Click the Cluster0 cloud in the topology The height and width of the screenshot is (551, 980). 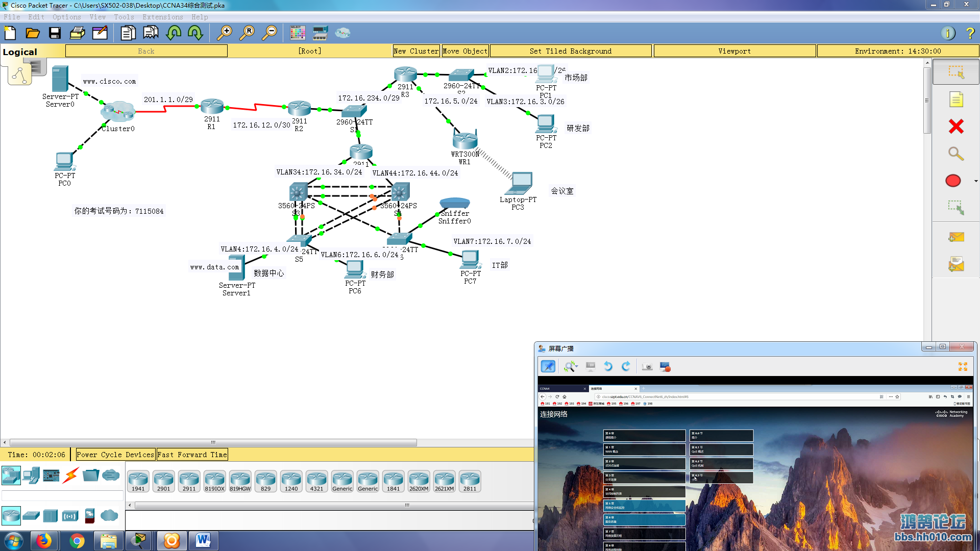(x=118, y=111)
